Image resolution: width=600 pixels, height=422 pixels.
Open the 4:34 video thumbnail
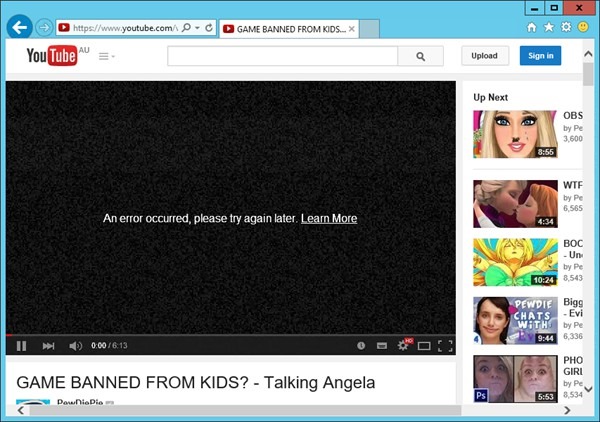(515, 204)
